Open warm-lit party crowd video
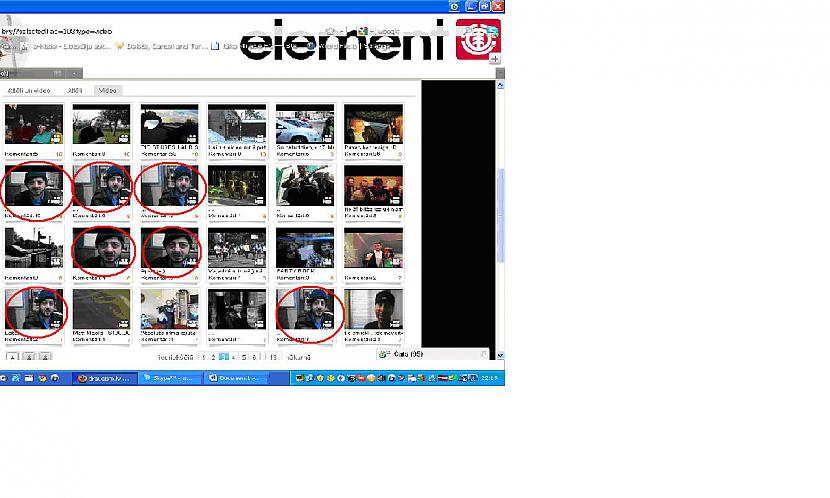Screen dimensions: 830x498 373,186
